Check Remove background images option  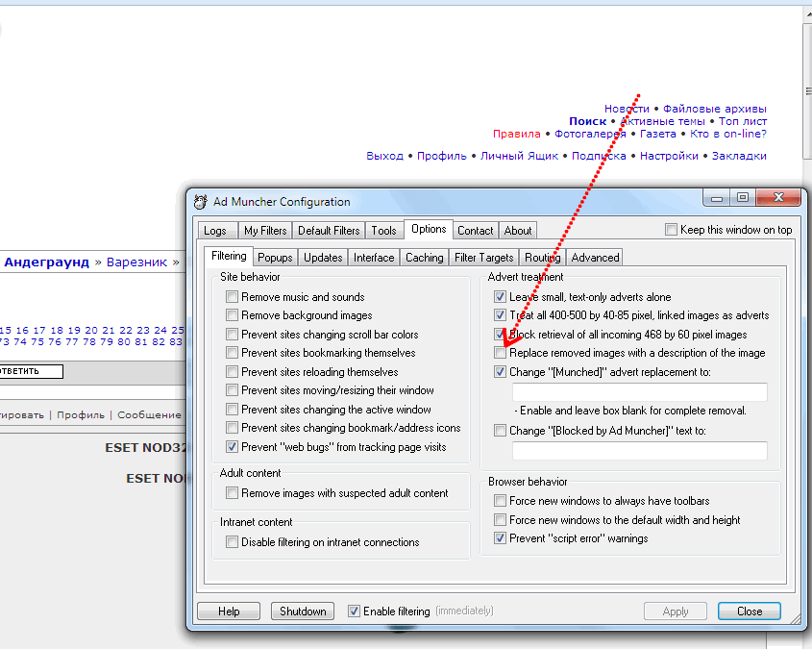232,315
